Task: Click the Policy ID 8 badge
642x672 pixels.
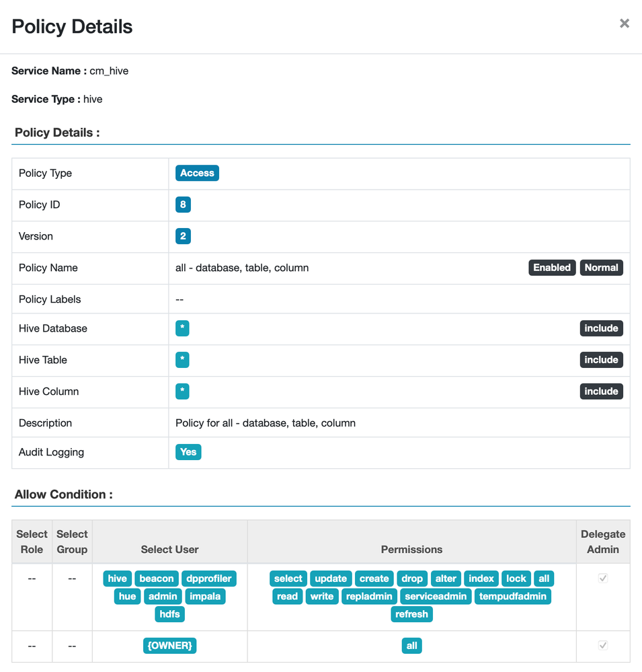Action: pos(183,204)
